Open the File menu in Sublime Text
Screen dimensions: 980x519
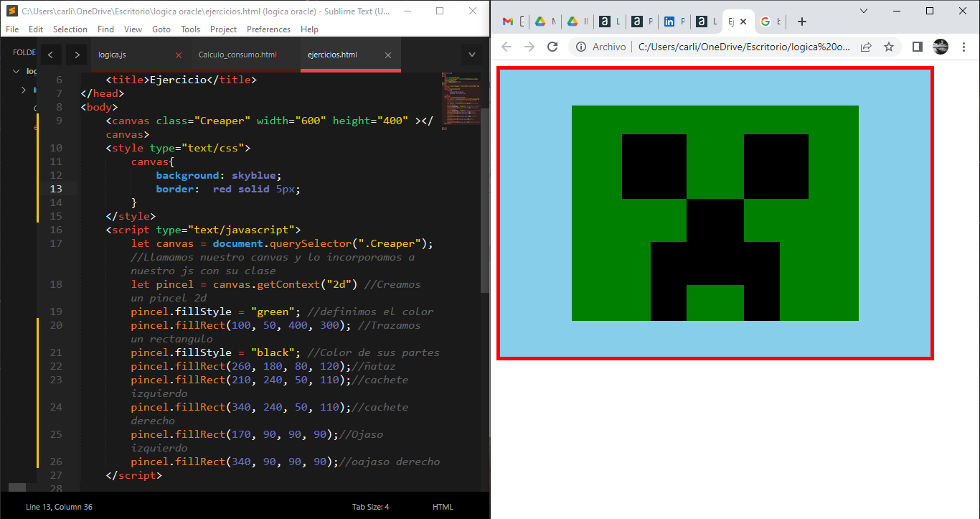pyautogui.click(x=12, y=29)
